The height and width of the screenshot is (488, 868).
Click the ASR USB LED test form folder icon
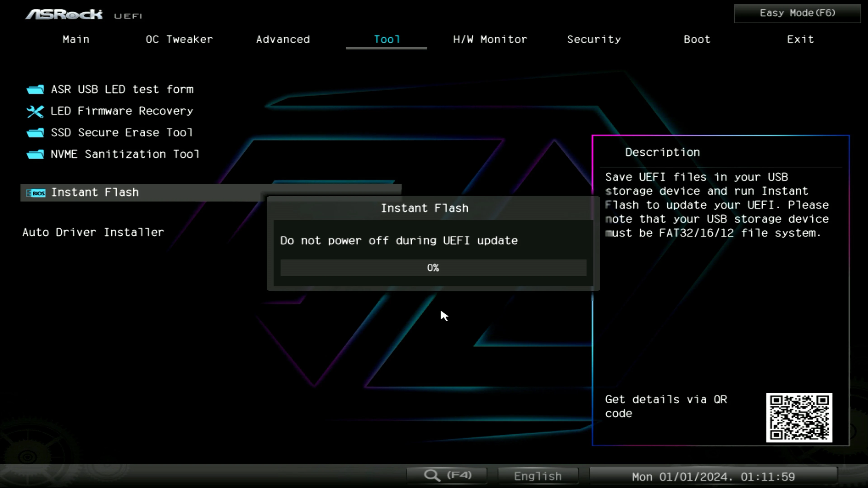(x=35, y=90)
